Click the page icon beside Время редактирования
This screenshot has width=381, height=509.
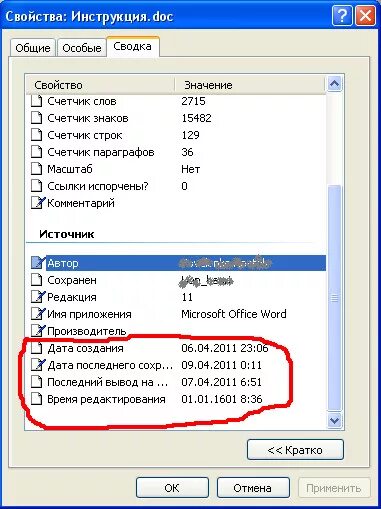pyautogui.click(x=37, y=399)
